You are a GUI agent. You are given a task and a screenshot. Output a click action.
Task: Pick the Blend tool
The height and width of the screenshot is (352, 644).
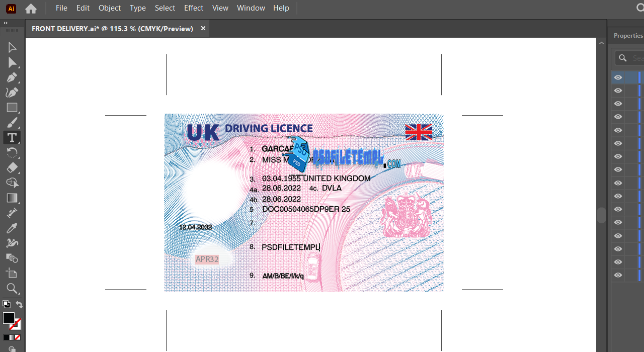[x=12, y=258]
